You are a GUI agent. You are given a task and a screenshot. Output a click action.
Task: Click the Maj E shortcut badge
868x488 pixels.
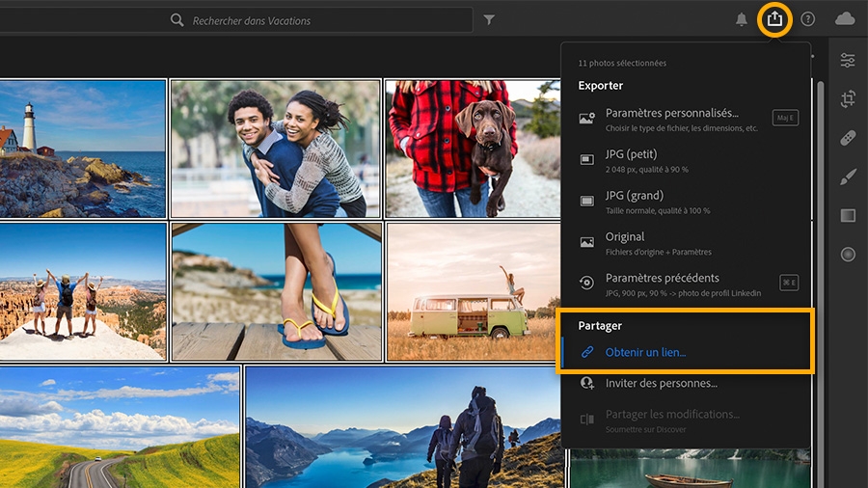coord(785,118)
